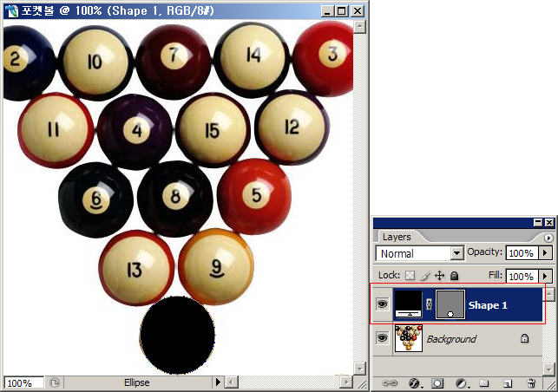This screenshot has width=558, height=392.
Task: Hide the Shape 1 layer eye icon
Action: (382, 304)
